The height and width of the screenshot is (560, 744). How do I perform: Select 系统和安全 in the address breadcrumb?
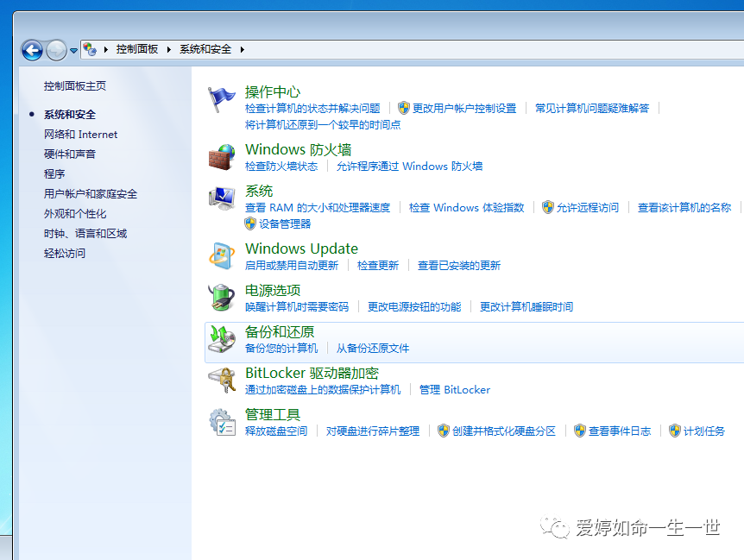coord(205,49)
